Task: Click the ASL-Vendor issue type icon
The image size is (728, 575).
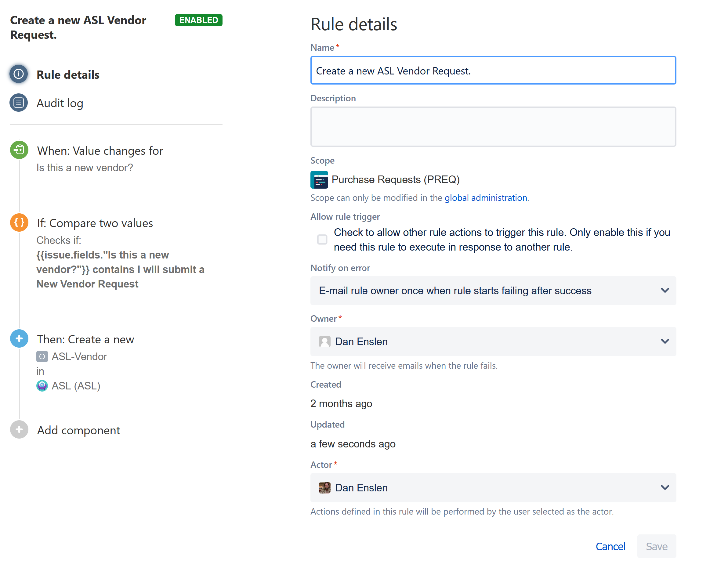Action: tap(42, 356)
